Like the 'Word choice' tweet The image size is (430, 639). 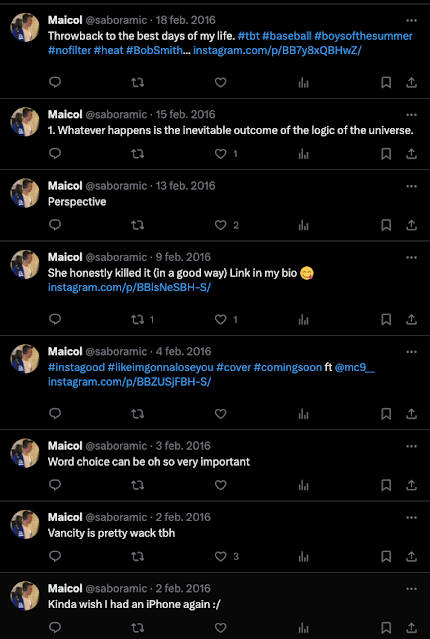[x=221, y=485]
